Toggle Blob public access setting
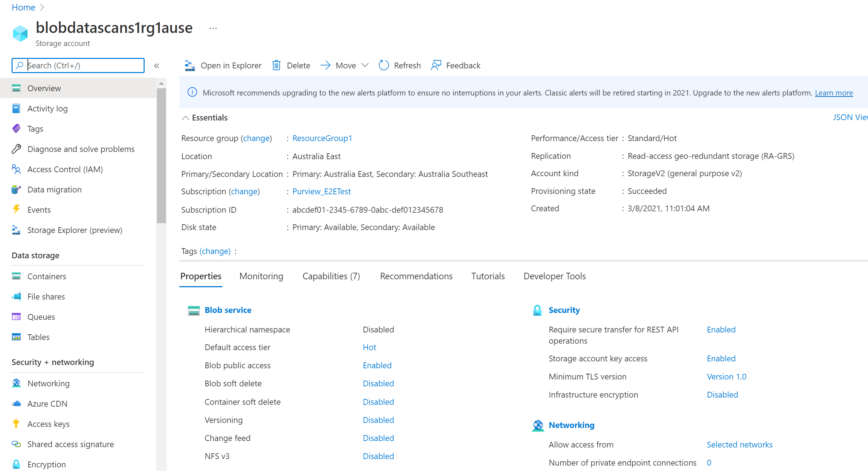Image resolution: width=868 pixels, height=471 pixels. (x=377, y=365)
